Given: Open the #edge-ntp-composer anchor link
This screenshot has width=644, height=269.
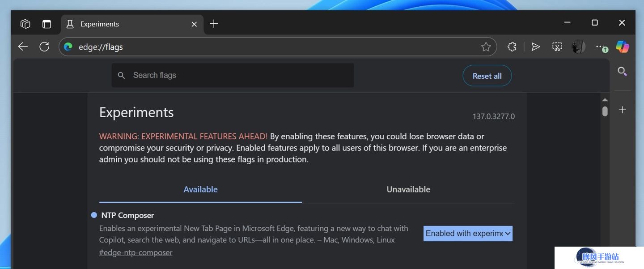Looking at the screenshot, I should [x=136, y=252].
